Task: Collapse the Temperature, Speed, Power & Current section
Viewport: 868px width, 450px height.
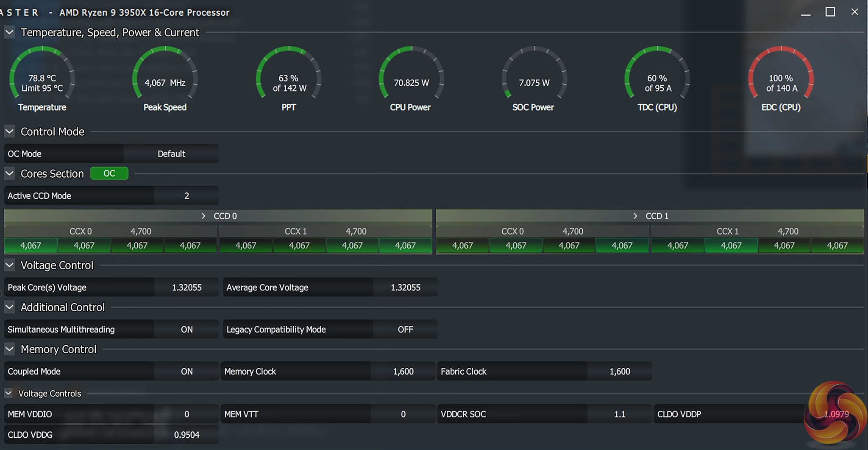Action: pos(9,32)
